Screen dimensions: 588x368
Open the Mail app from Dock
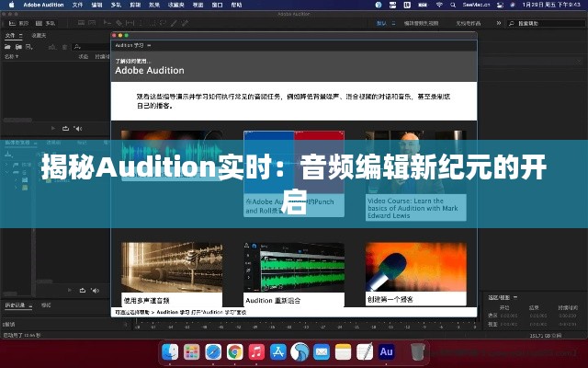click(322, 351)
